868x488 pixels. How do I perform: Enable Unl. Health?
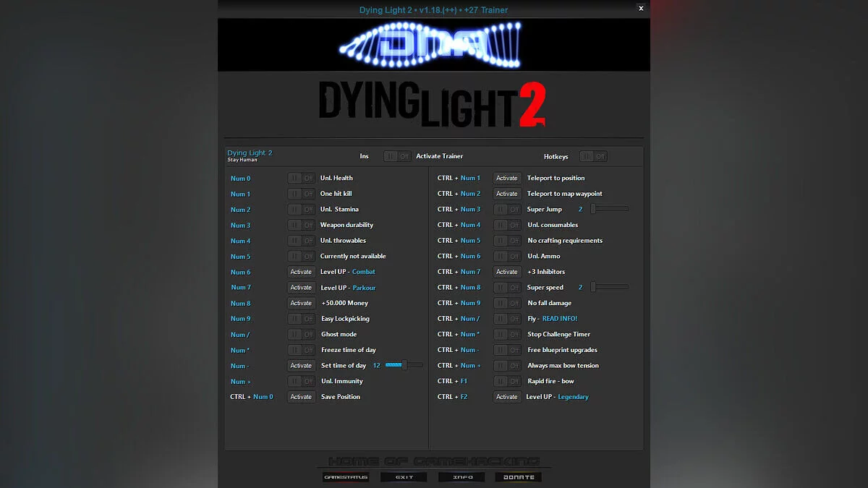click(301, 178)
